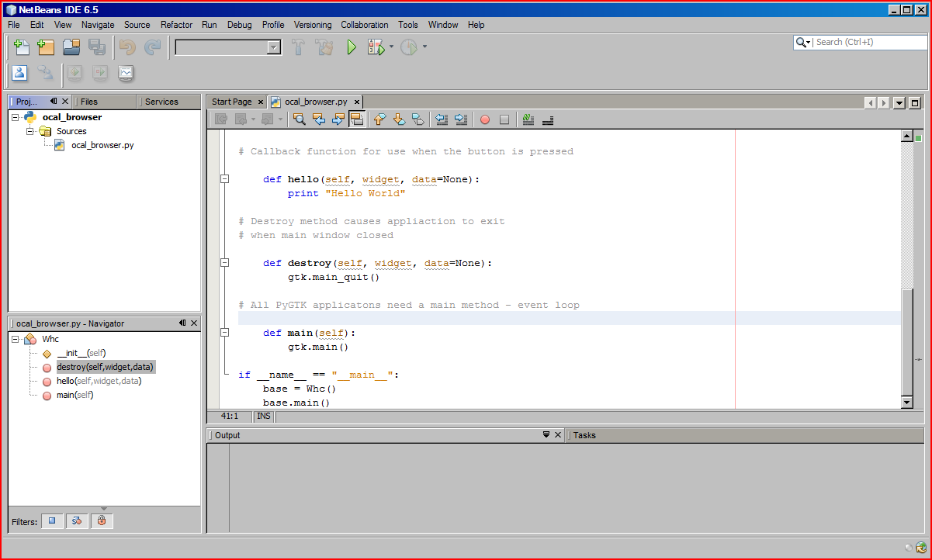
Task: Toggle the Bookmark editor toolbar button
Action: click(418, 119)
